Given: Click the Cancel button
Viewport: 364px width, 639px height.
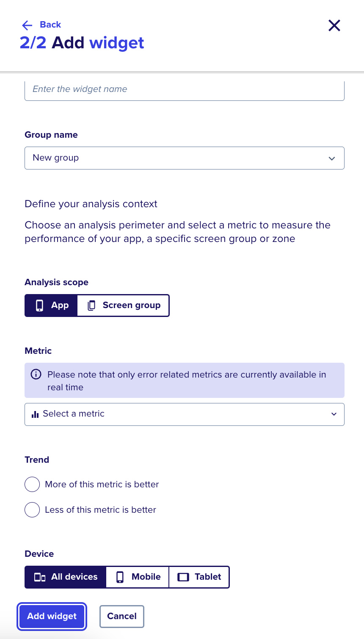Looking at the screenshot, I should pos(122,616).
